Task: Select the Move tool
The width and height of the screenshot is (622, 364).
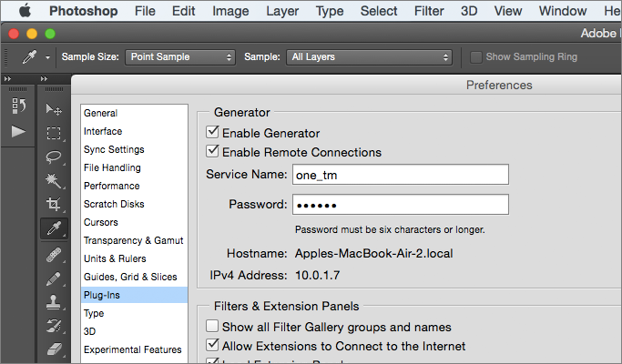Action: 54,109
